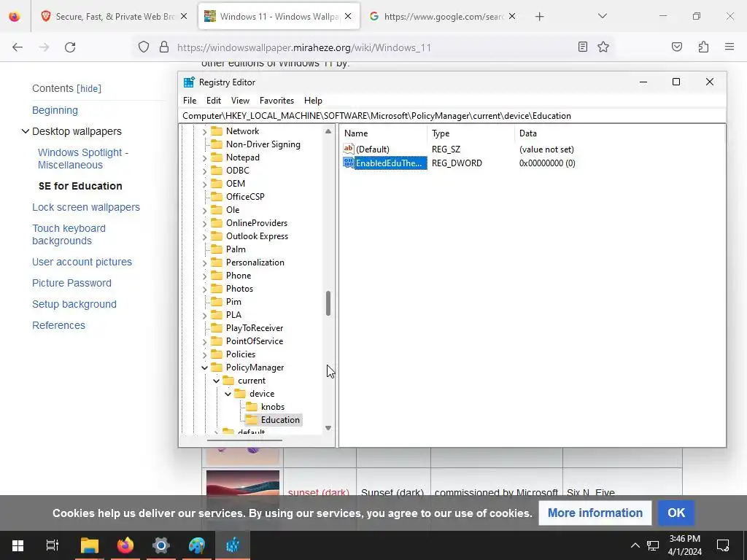Expand the Photos tree node
This screenshot has width=747, height=560.
(x=204, y=289)
